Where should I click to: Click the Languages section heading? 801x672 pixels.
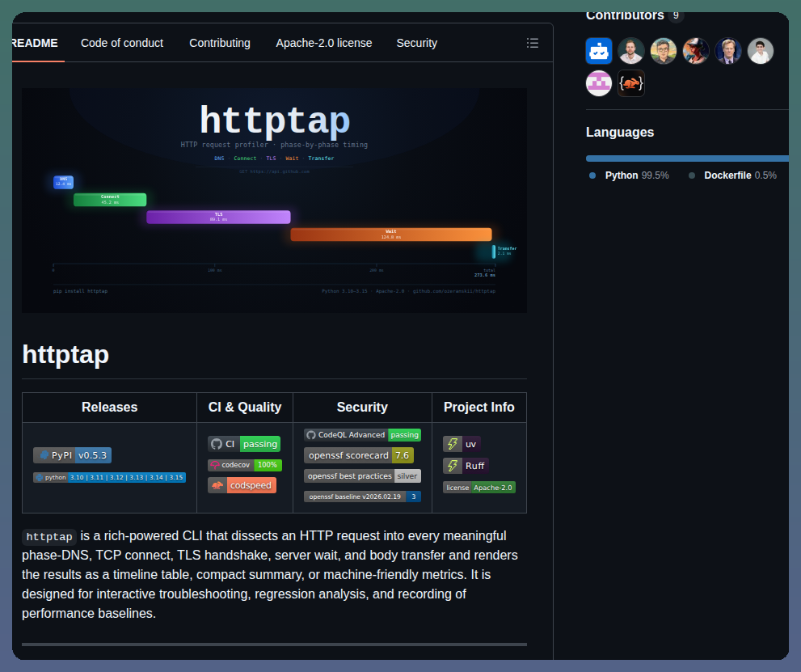(x=620, y=133)
